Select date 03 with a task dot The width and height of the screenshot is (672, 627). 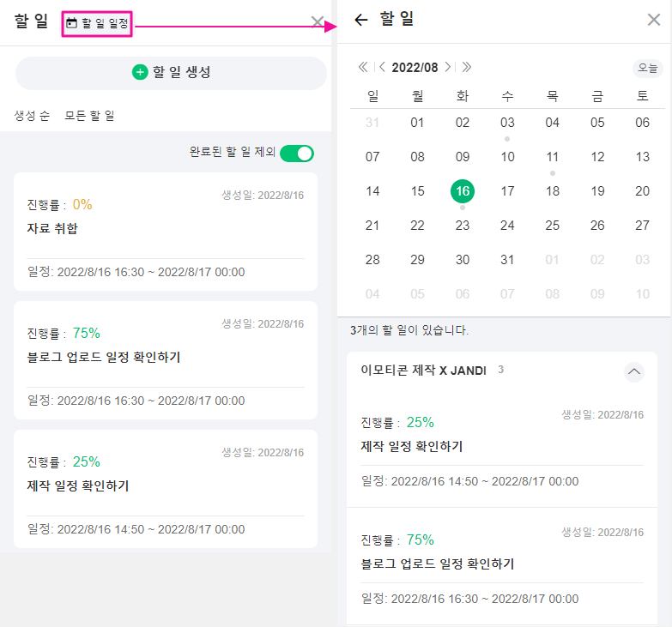pos(507,123)
